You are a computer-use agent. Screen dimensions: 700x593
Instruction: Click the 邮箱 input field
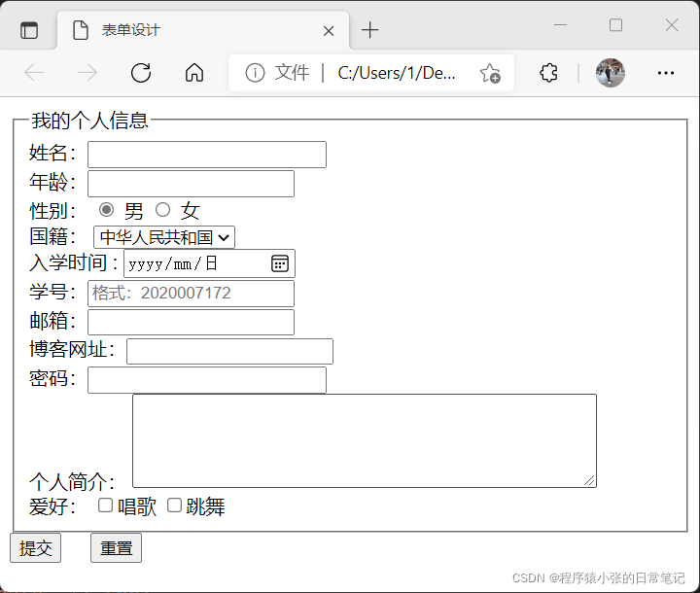(x=191, y=322)
